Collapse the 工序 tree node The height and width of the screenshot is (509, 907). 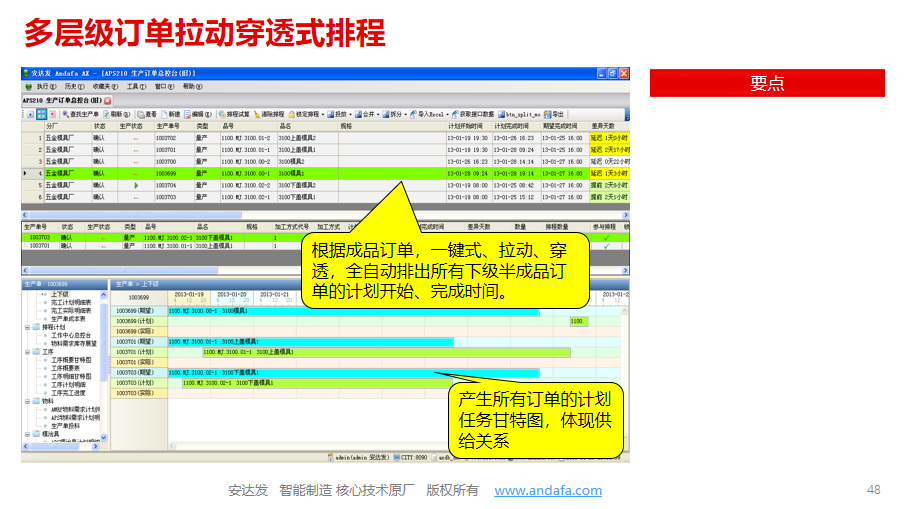tap(28, 352)
